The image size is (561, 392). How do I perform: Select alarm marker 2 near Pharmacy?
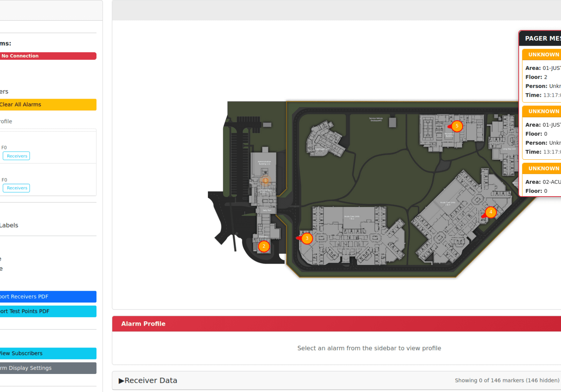coord(264,246)
